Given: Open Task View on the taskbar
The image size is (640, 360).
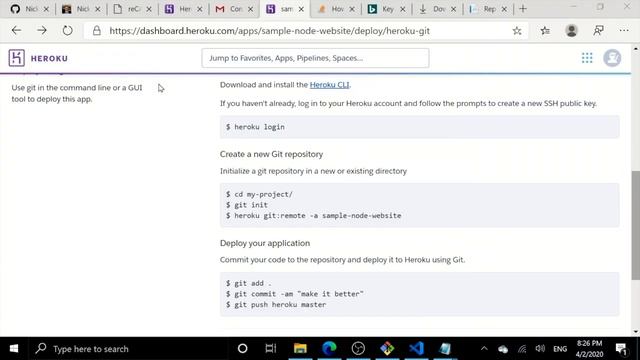Looking at the screenshot, I should [271, 349].
